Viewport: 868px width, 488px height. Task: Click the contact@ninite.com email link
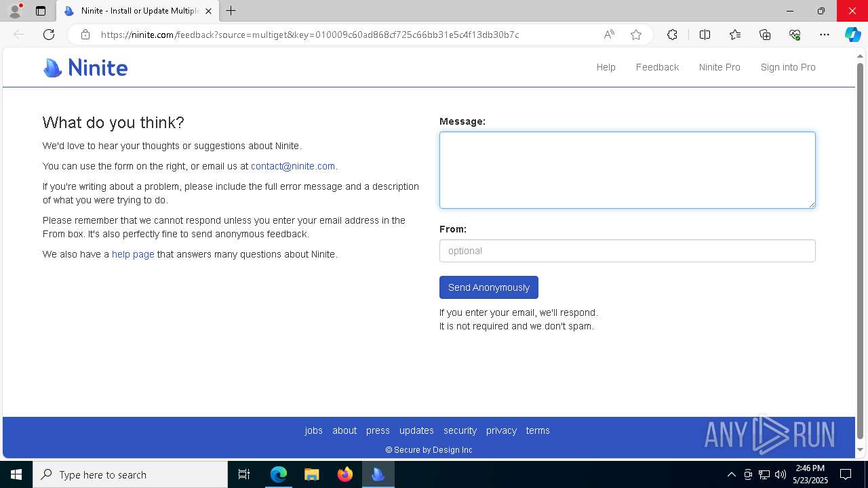click(293, 166)
